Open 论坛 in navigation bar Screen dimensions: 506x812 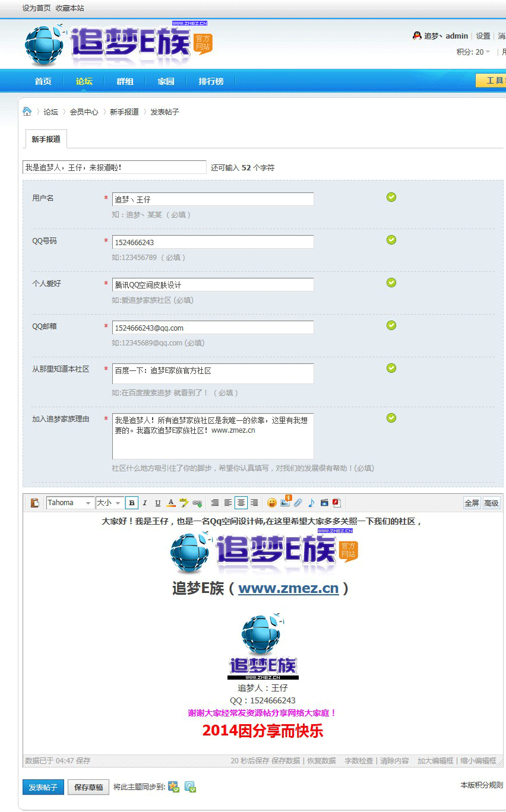(84, 81)
